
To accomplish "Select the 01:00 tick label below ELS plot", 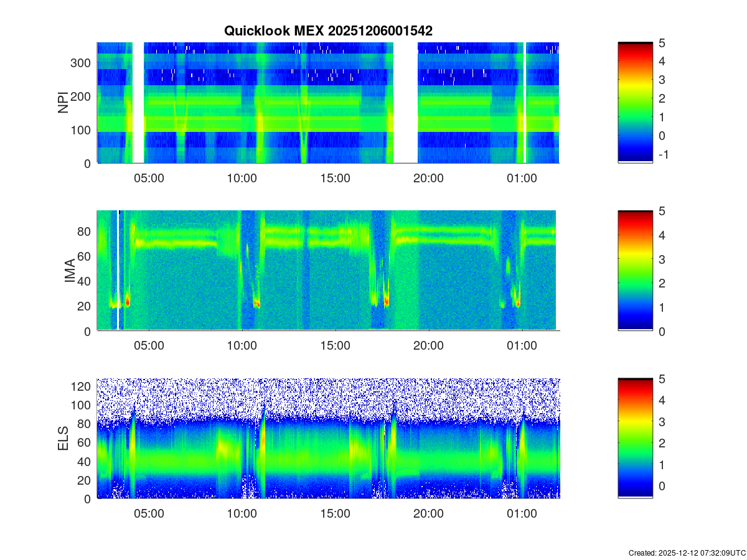I will click(x=522, y=513).
